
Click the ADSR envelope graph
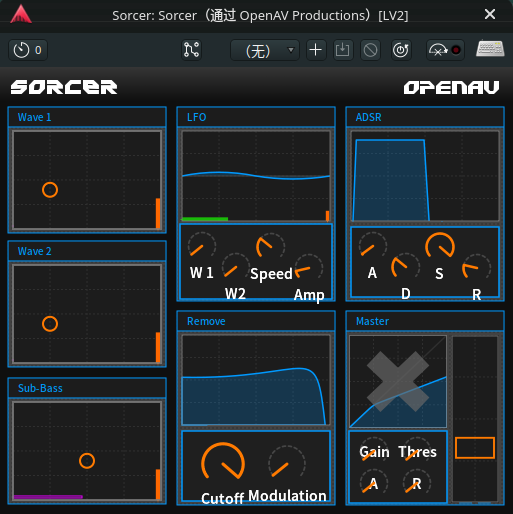425,176
